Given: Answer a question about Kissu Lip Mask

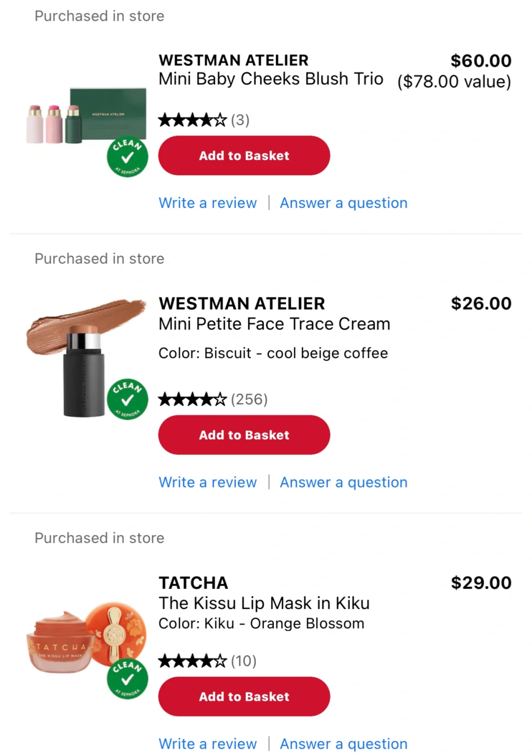Looking at the screenshot, I should point(343,744).
